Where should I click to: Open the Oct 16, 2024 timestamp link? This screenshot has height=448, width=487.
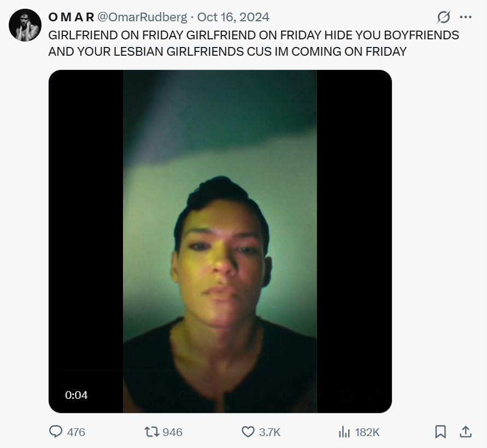237,17
